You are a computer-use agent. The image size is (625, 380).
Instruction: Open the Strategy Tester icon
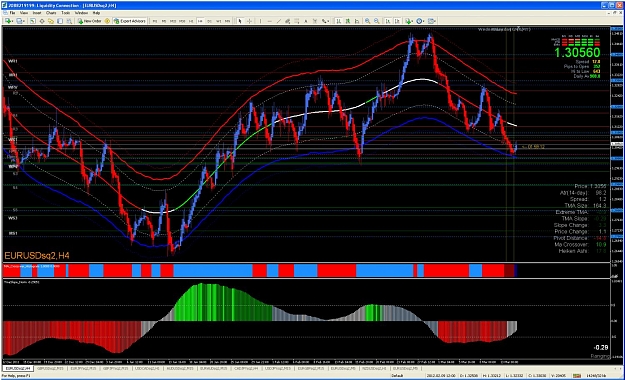click(x=69, y=21)
